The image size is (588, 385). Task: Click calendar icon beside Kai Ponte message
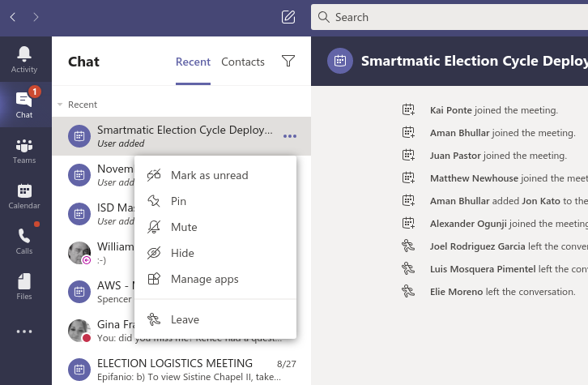pyautogui.click(x=408, y=109)
